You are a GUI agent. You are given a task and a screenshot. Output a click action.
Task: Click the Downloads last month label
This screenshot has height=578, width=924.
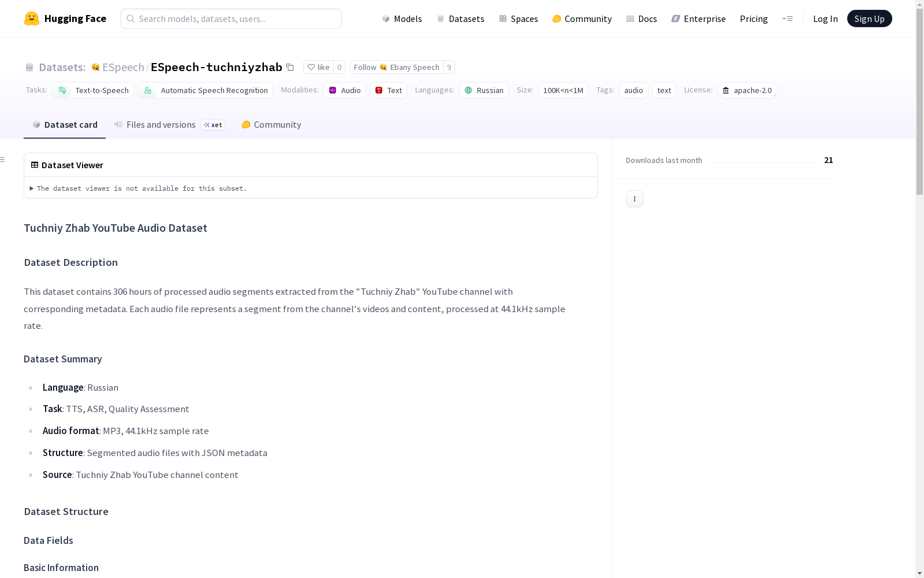click(664, 160)
